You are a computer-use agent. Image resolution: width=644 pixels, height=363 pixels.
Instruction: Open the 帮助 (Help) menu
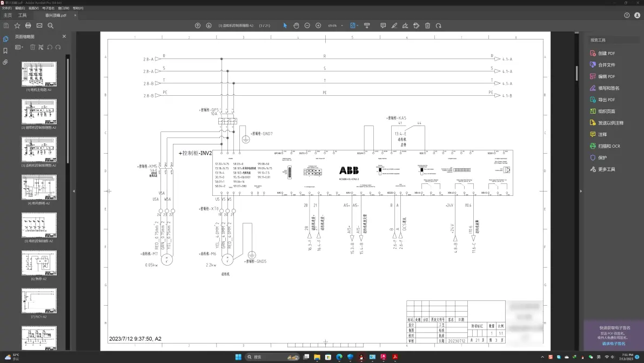pyautogui.click(x=78, y=8)
